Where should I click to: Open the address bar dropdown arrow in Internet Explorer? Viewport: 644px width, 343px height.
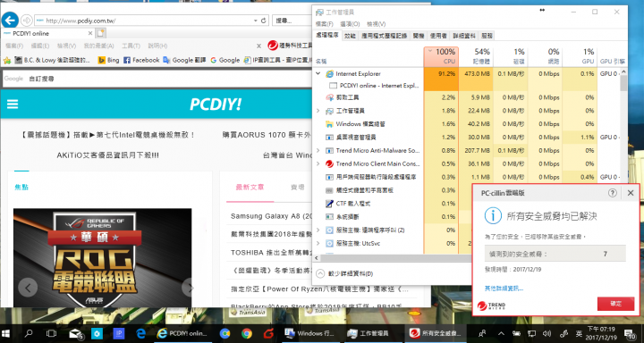click(256, 21)
